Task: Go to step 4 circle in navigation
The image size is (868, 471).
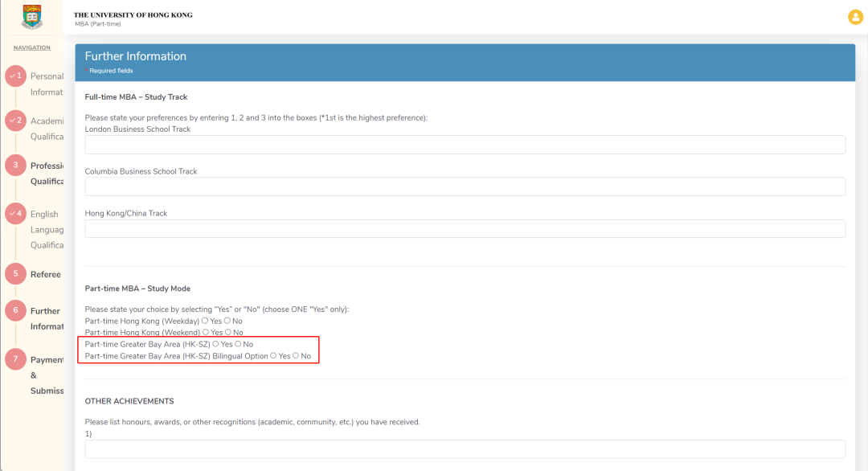Action: coord(15,214)
